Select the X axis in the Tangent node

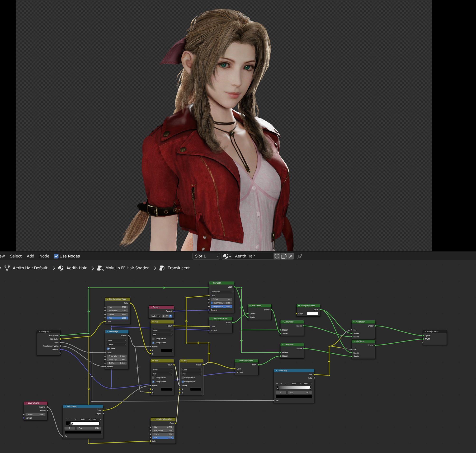[164, 316]
